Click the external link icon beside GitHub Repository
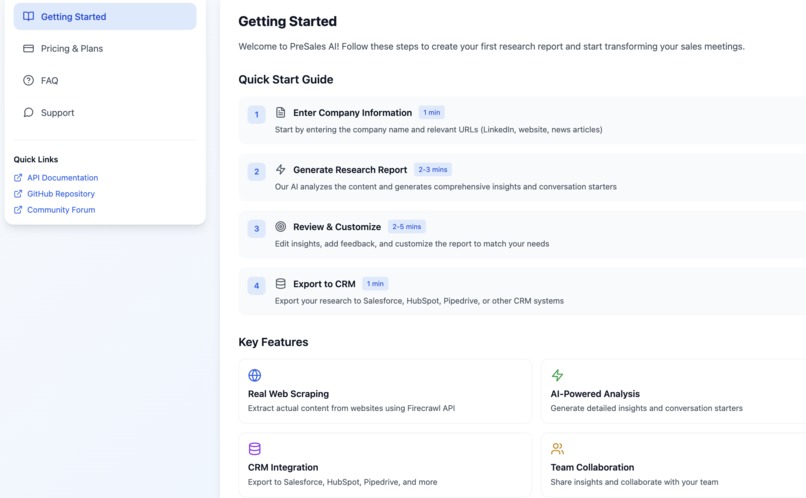Viewport: 806px width, 498px height. 18,194
